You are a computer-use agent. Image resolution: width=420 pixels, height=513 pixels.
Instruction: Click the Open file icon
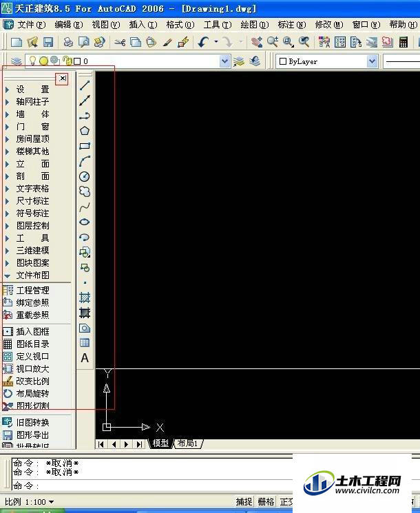(x=32, y=42)
